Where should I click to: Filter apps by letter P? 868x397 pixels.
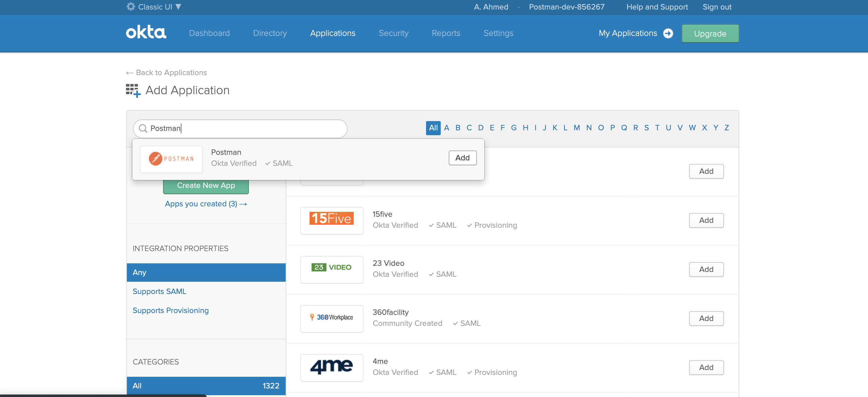[x=612, y=128]
